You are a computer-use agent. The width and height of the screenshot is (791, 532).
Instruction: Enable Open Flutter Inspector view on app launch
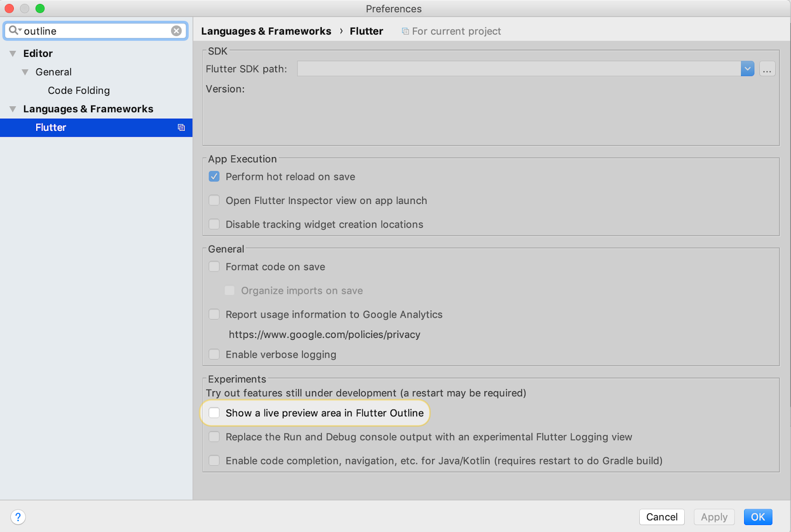214,200
